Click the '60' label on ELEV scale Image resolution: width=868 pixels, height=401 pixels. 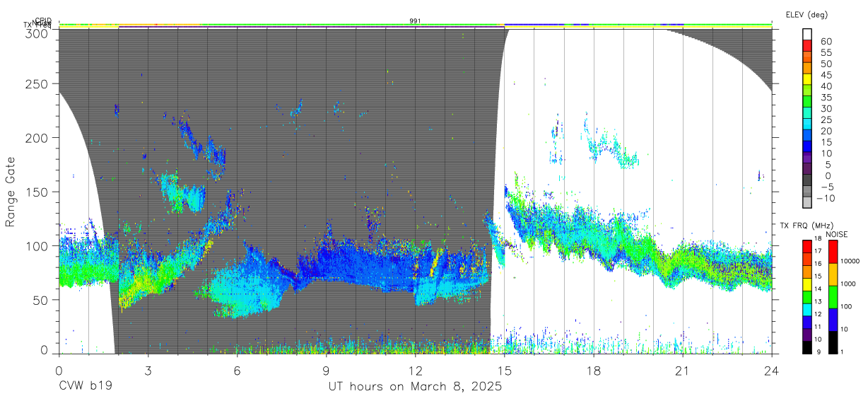coord(826,41)
